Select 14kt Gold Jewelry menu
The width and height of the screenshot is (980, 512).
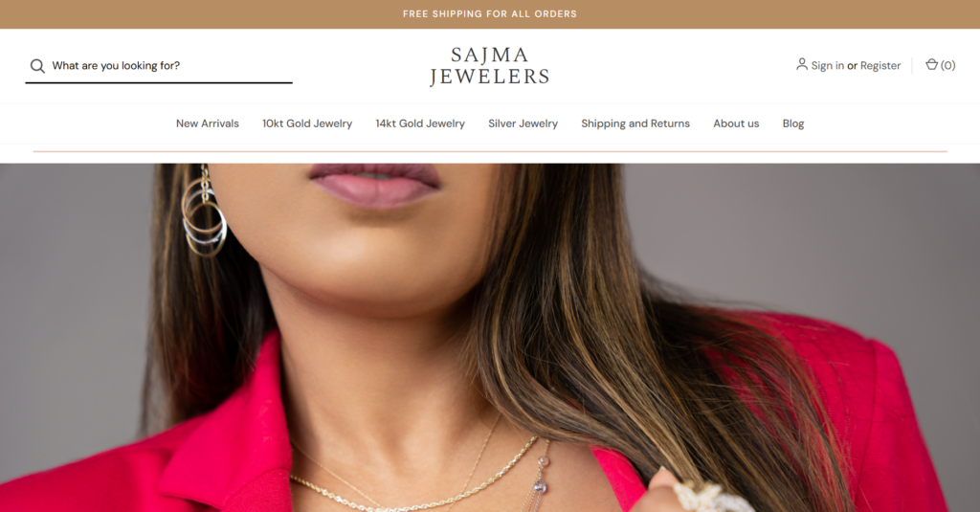click(420, 123)
